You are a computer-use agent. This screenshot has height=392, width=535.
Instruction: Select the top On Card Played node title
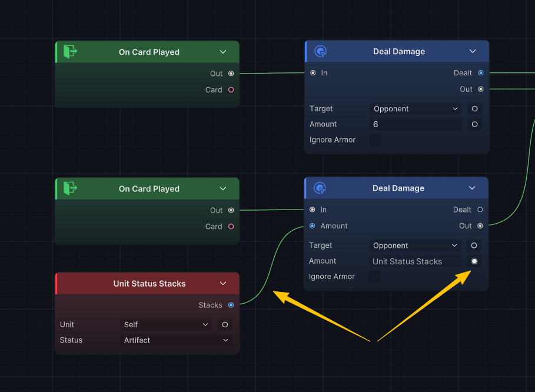pyautogui.click(x=149, y=52)
